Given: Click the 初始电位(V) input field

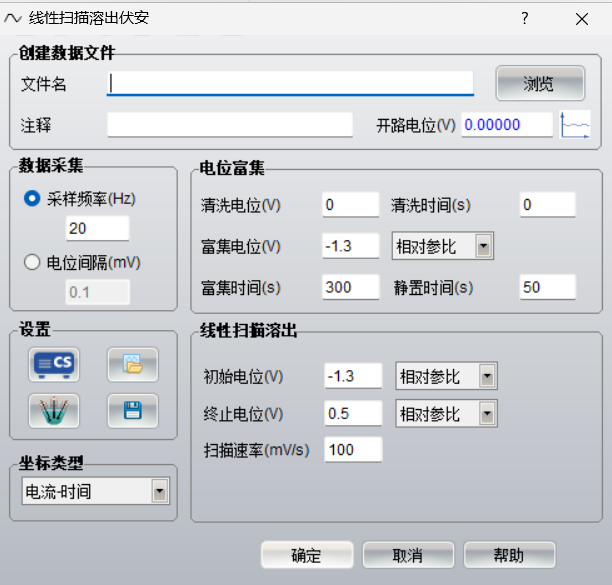Looking at the screenshot, I should tap(353, 376).
